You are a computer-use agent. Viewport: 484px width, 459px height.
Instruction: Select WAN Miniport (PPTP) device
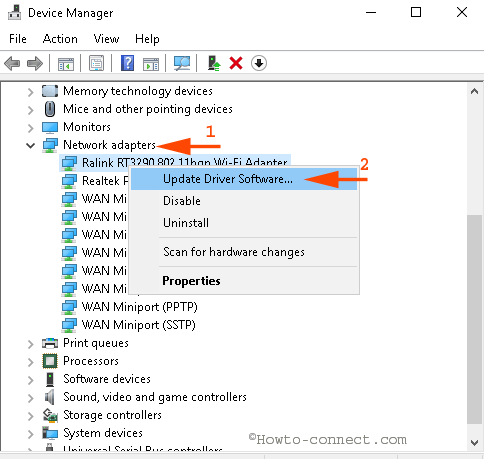[x=139, y=307]
